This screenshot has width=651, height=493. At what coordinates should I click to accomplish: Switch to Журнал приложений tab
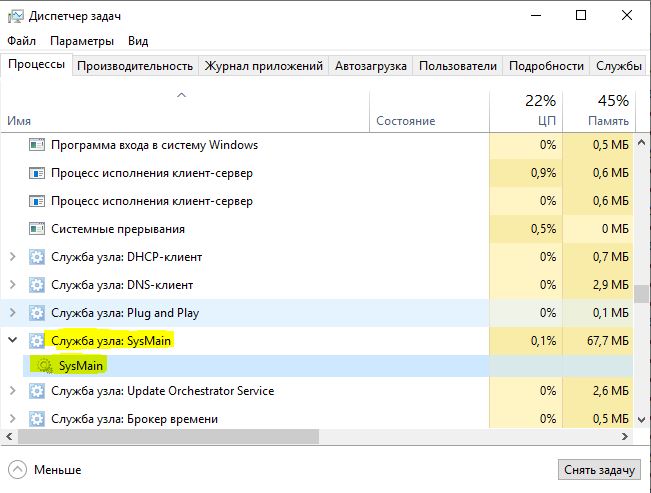click(x=264, y=66)
